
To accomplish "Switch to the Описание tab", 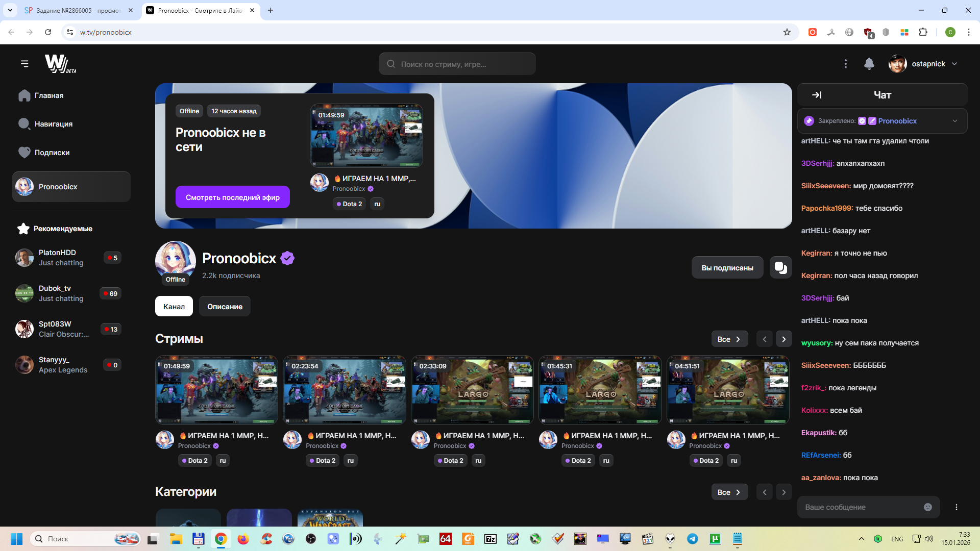I will click(225, 307).
